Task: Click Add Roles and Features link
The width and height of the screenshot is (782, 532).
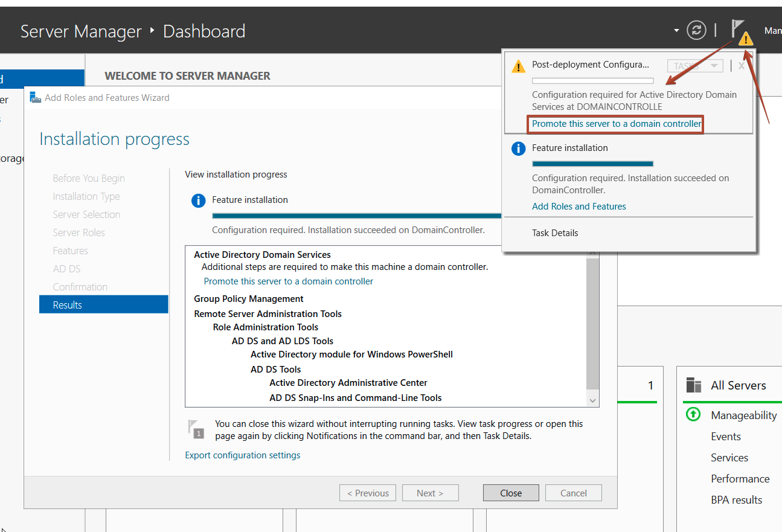Action: 578,207
